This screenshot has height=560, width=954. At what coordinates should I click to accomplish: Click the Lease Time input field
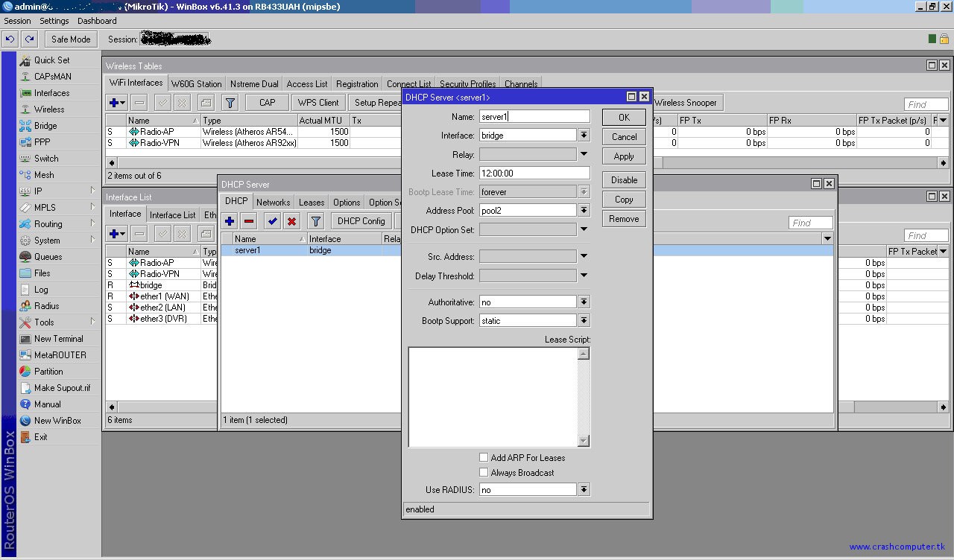point(534,173)
